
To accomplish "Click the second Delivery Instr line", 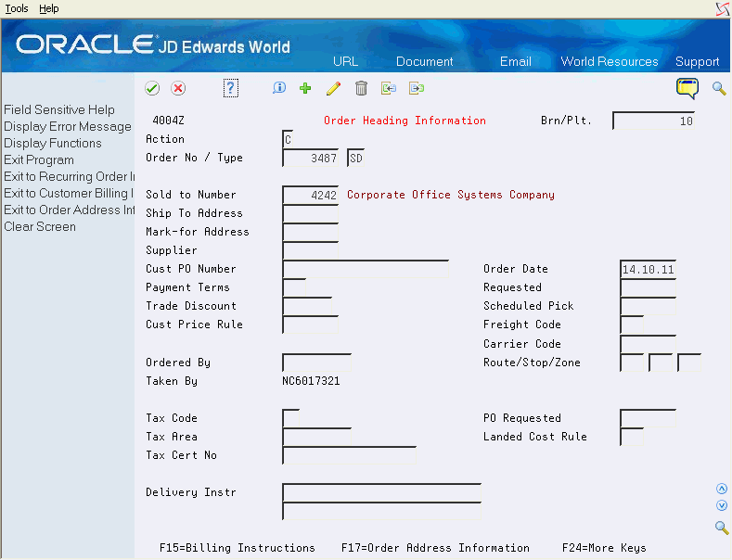I will point(382,511).
